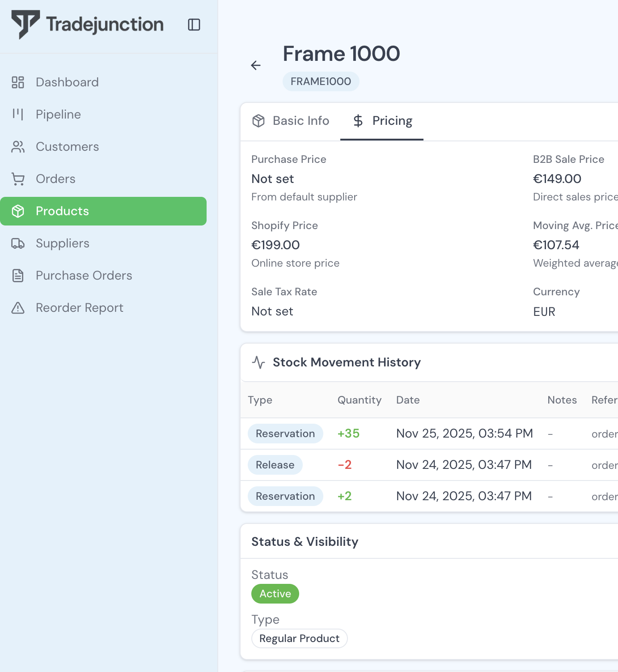
Task: Click the Stock Movement History activity icon
Action: [258, 362]
